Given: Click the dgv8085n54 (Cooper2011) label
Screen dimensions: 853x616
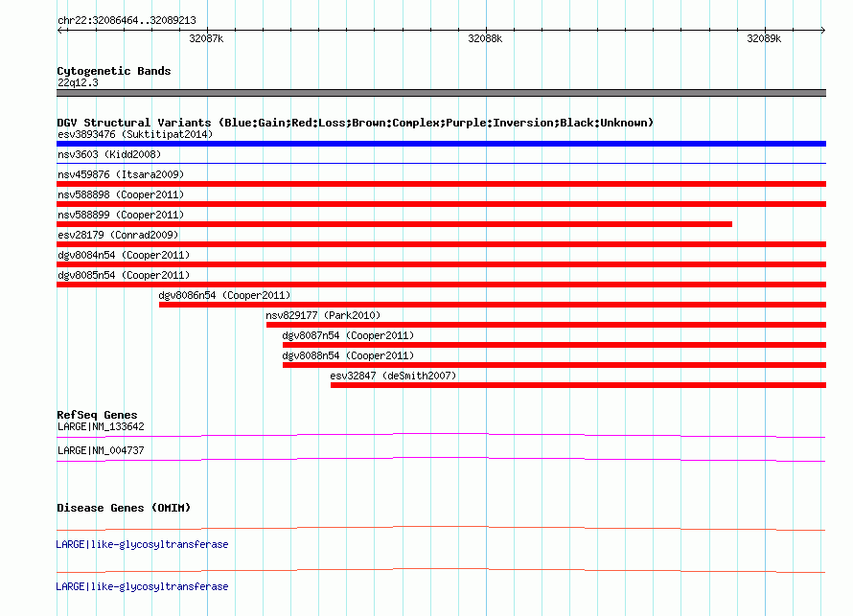Looking at the screenshot, I should tap(124, 275).
